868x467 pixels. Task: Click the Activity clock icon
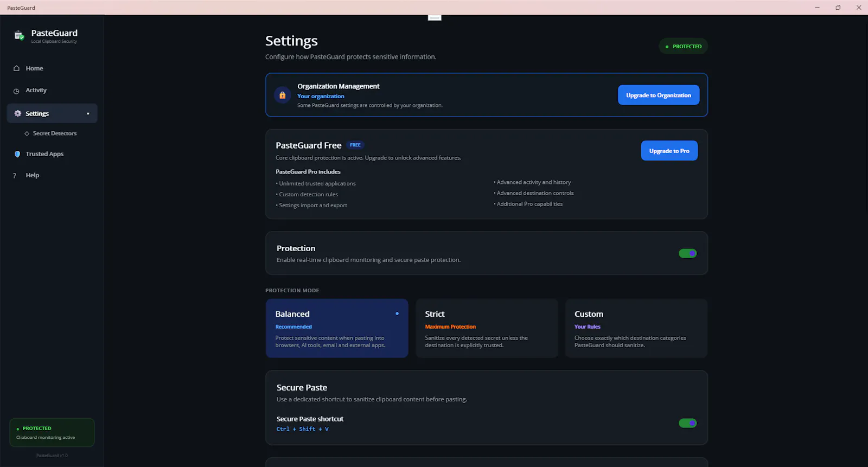16,91
